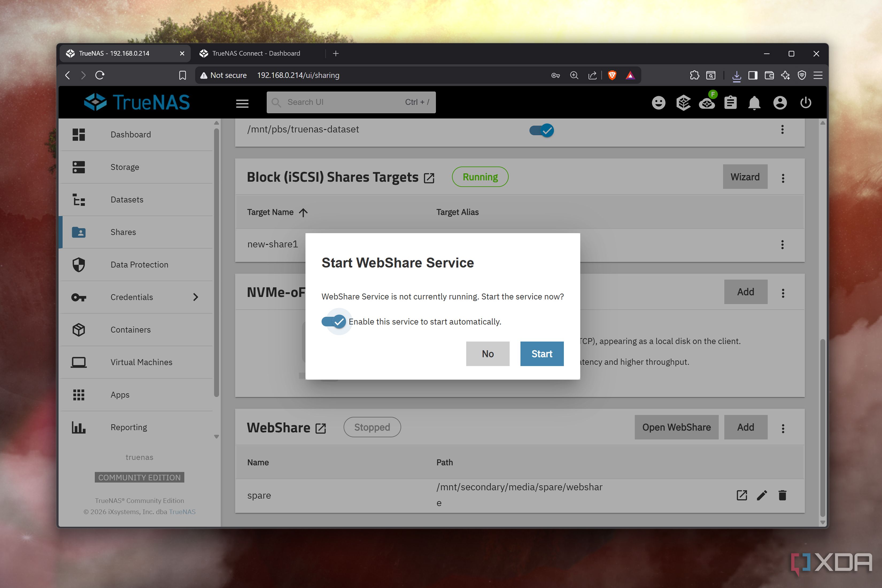Open the Dashboard sidebar item

point(136,134)
